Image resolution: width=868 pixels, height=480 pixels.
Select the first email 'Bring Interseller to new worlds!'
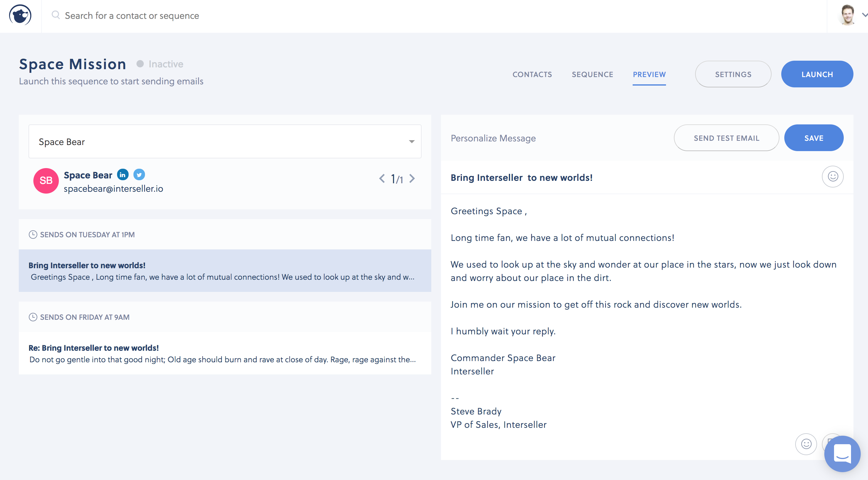(x=225, y=271)
